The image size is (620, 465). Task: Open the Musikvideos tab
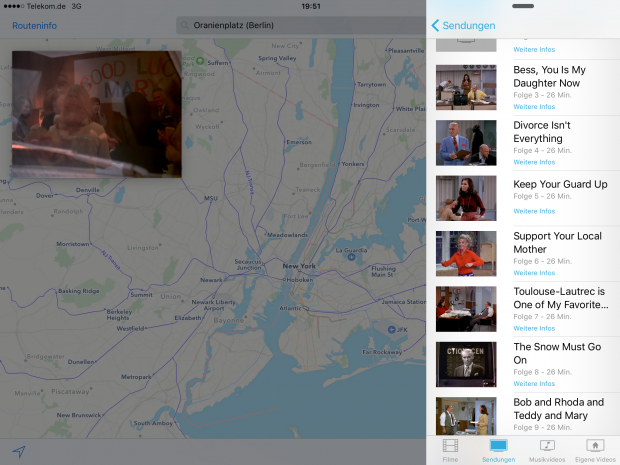point(547,449)
